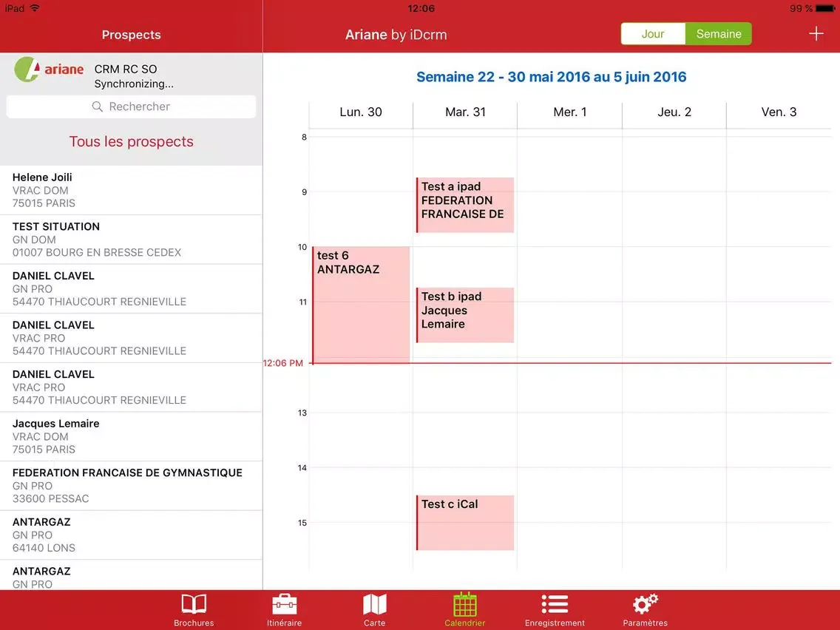Select the Lun. 30 day header
Screen dimensions: 840x630
pyautogui.click(x=361, y=112)
